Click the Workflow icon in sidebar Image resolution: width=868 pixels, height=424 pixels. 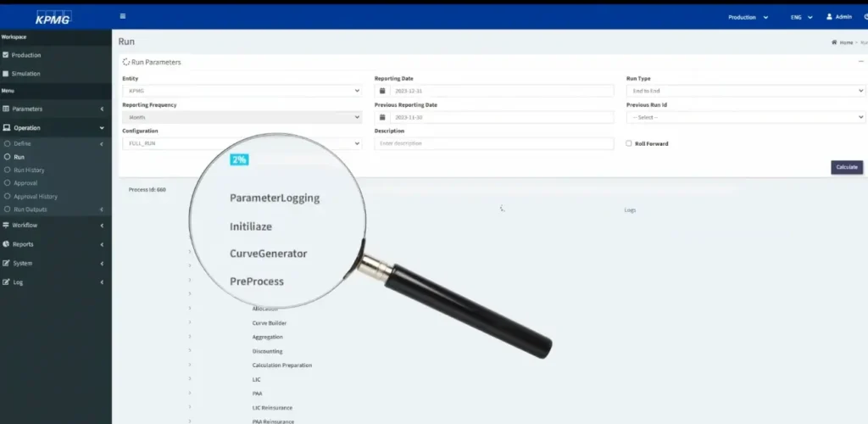pyautogui.click(x=6, y=226)
